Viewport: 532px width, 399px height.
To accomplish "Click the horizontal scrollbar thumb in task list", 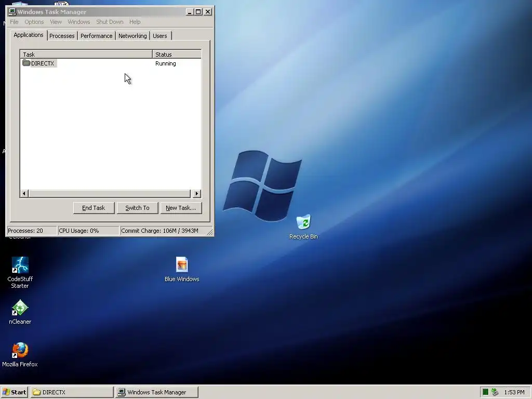I will (x=110, y=194).
